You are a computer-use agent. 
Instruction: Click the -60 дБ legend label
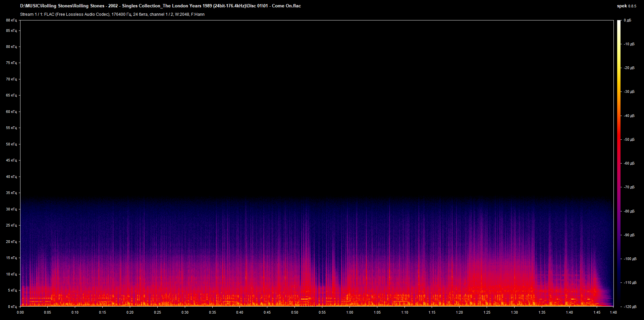(x=629, y=163)
